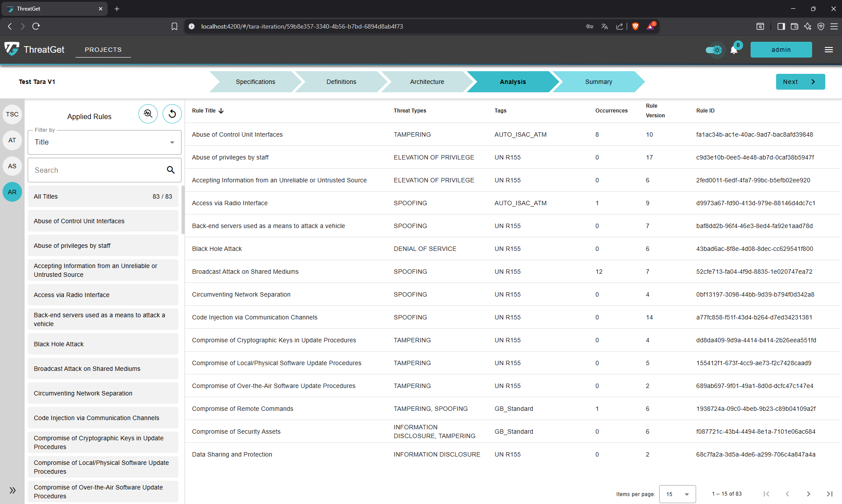Click the admin account button

click(781, 49)
